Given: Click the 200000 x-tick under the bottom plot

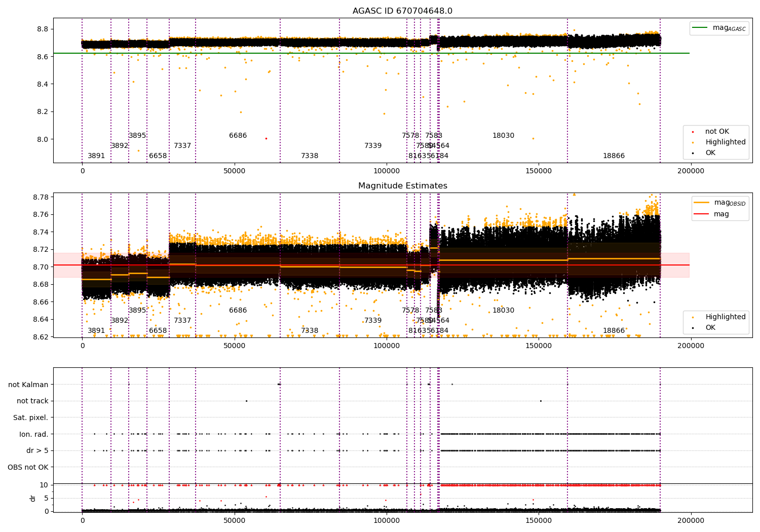Looking at the screenshot, I should [690, 521].
